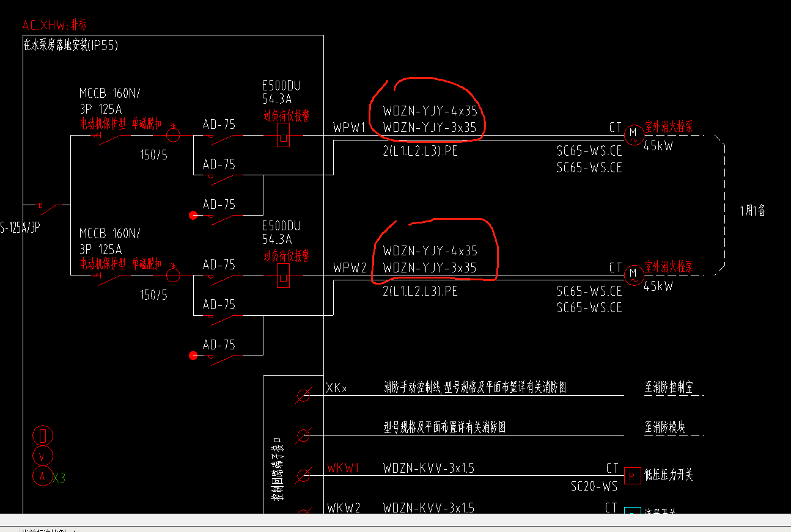Select the red circled rectangle symbol above voltmeter

(42, 435)
